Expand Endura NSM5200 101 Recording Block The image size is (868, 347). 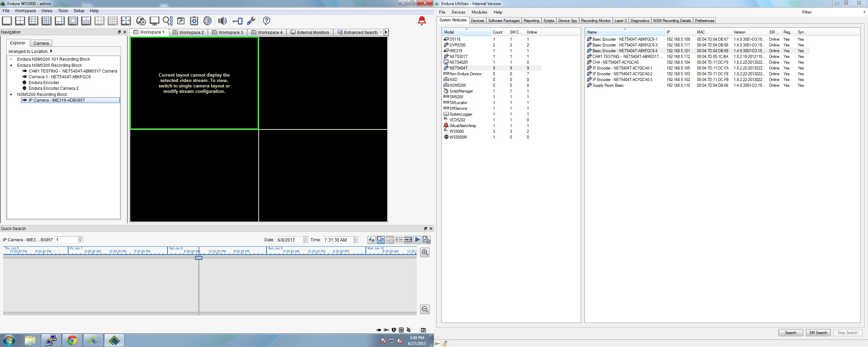(11, 59)
